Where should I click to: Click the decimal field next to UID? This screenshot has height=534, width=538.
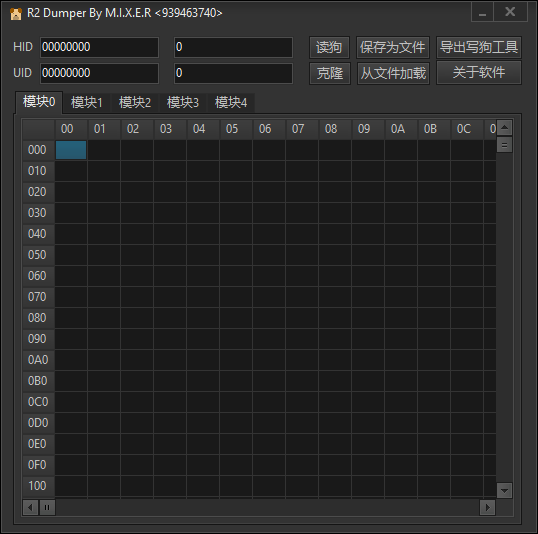click(x=233, y=73)
